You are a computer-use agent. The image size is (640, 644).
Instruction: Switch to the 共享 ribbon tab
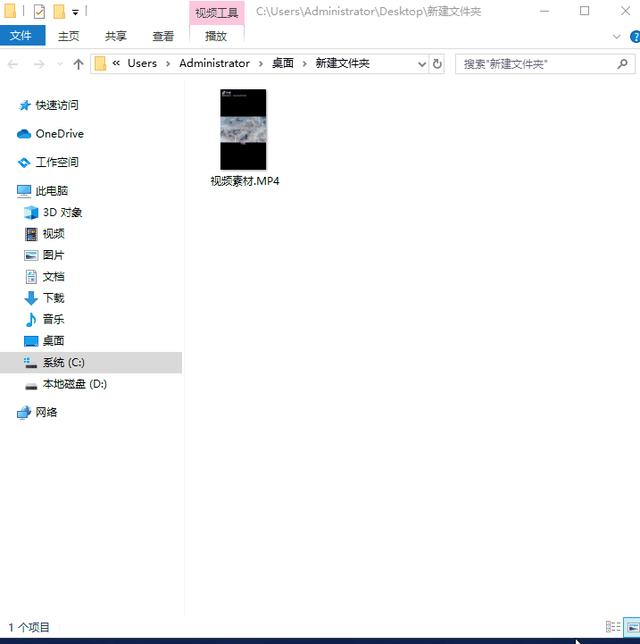click(115, 36)
